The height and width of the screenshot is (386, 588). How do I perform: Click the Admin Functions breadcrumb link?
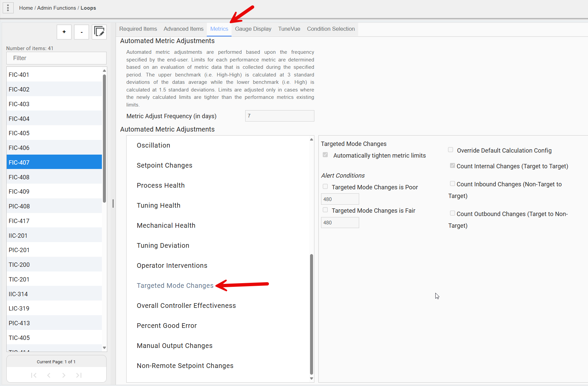[x=56, y=8]
